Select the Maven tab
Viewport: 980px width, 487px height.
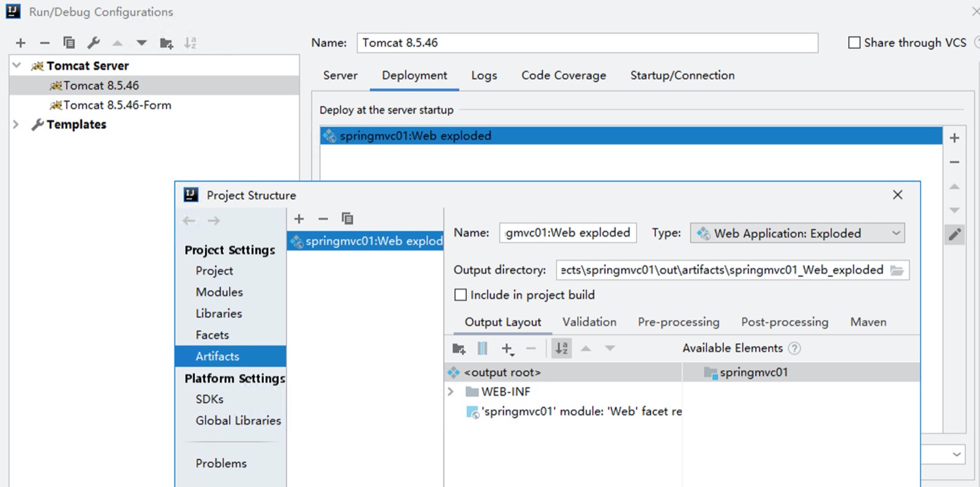[x=868, y=322]
